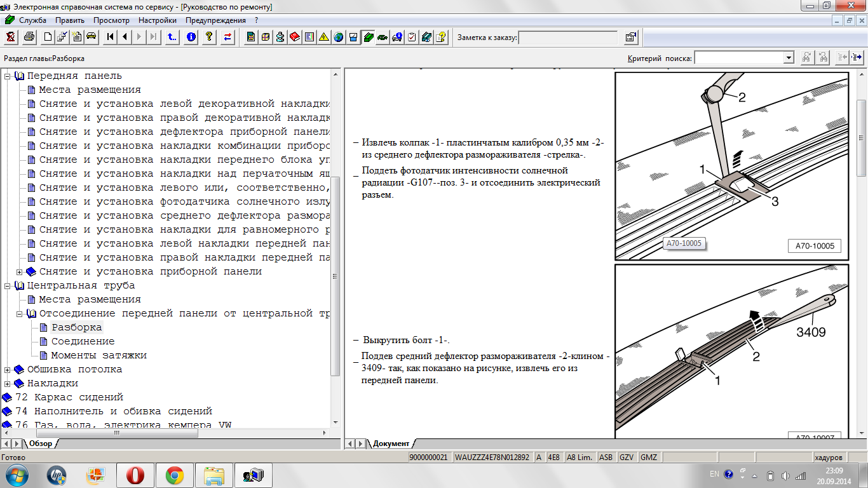
Task: Go to previous page with left arrow icon
Action: [x=125, y=37]
